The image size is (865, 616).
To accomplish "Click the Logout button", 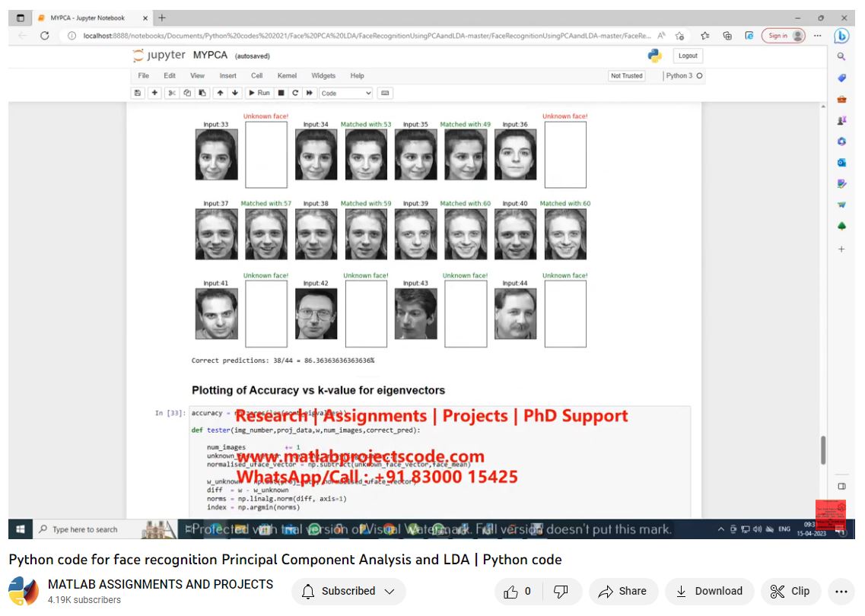I will coord(688,56).
